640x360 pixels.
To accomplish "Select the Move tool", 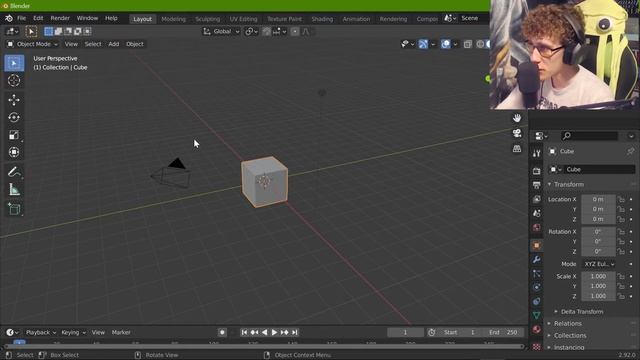I will pyautogui.click(x=14, y=100).
